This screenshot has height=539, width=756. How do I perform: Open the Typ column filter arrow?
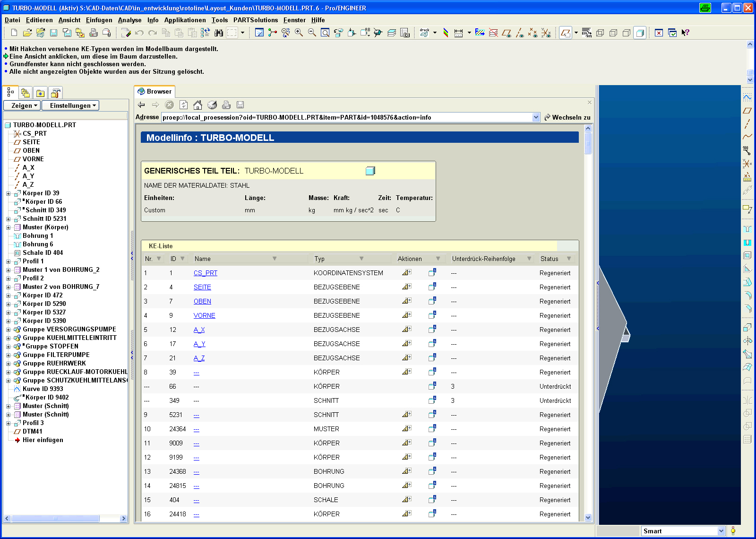click(361, 259)
